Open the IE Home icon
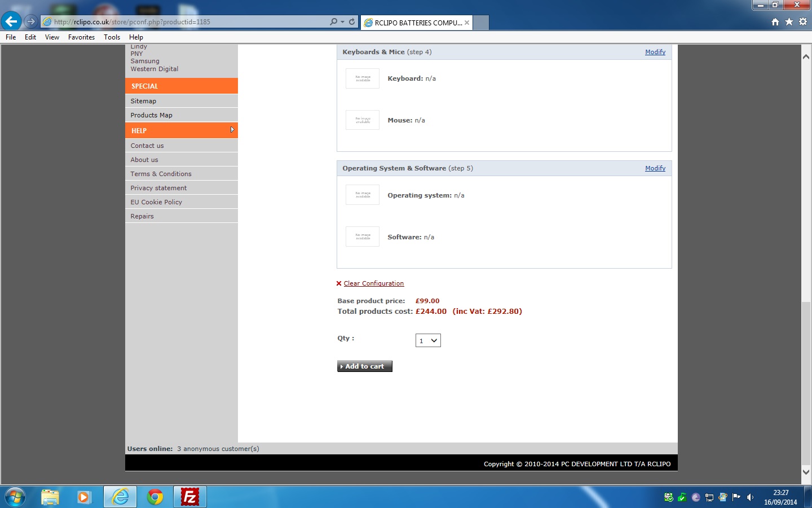This screenshot has height=508, width=812. [x=775, y=22]
